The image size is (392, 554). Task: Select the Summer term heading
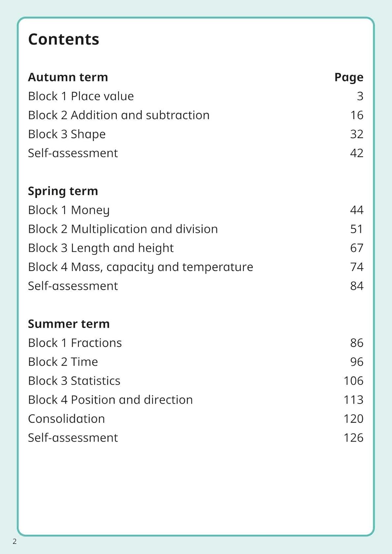coord(69,324)
